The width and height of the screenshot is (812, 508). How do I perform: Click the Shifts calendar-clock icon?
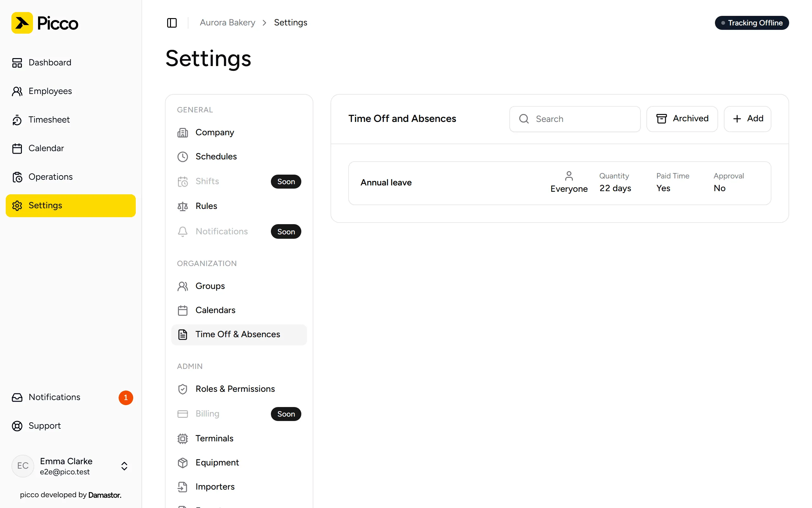[x=182, y=182]
